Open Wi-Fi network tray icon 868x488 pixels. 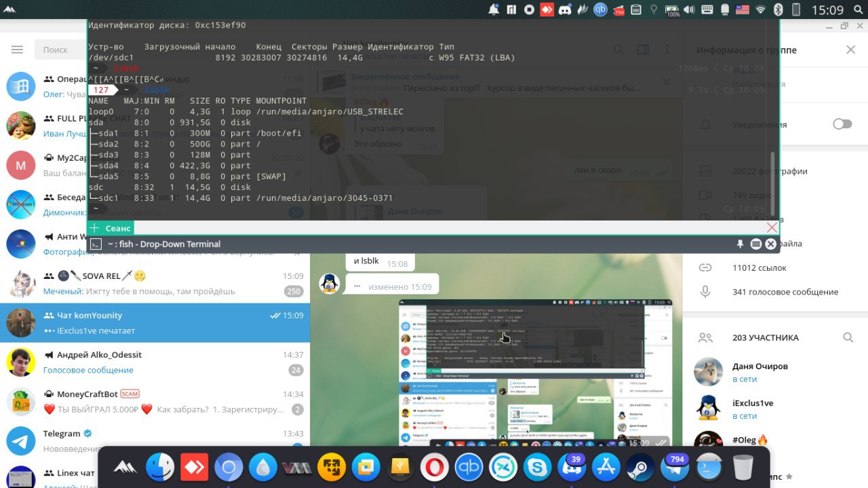(760, 10)
